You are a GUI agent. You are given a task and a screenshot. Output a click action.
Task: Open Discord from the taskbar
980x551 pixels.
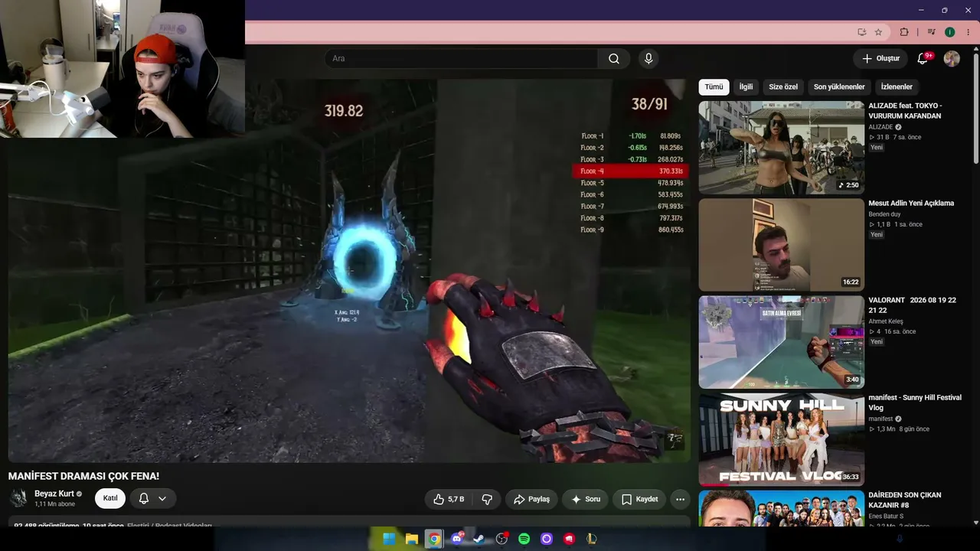pos(457,539)
